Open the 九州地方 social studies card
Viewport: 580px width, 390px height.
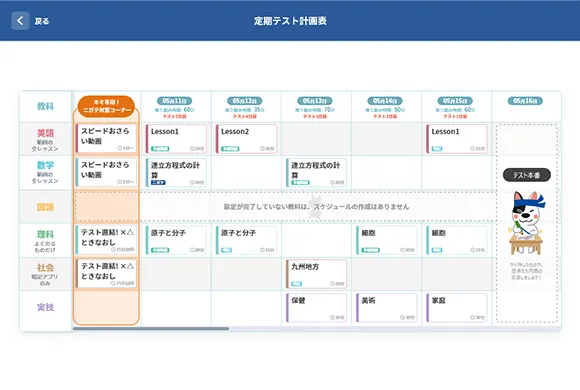[x=316, y=274]
